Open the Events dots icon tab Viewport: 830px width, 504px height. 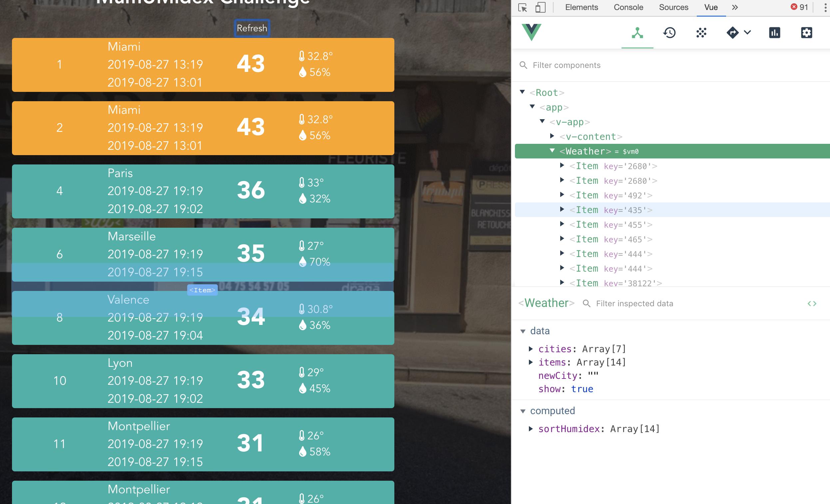click(701, 33)
